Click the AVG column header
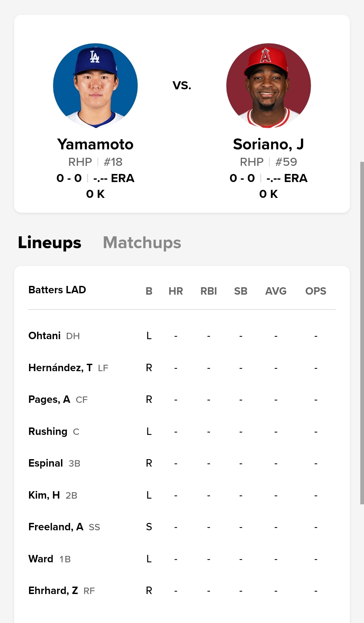 coord(276,291)
